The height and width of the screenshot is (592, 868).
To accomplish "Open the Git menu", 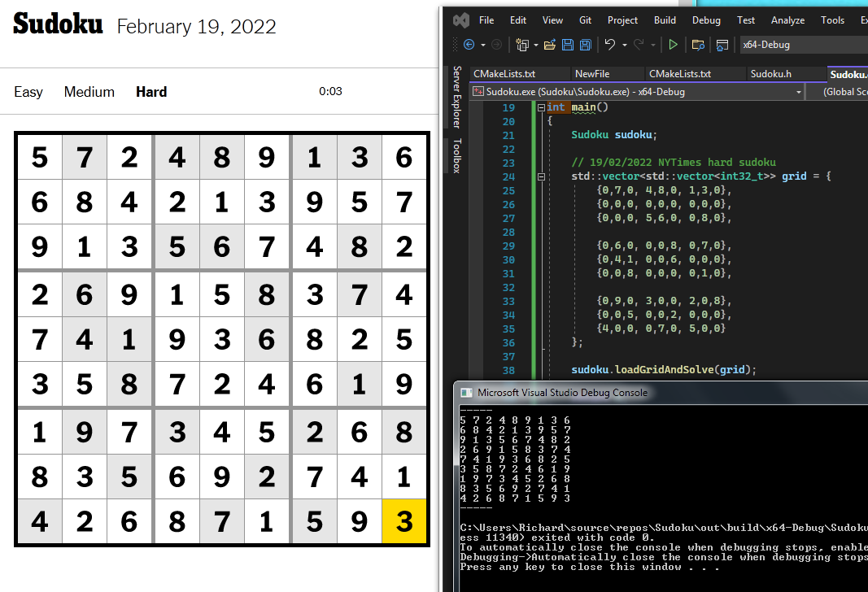I will 585,20.
